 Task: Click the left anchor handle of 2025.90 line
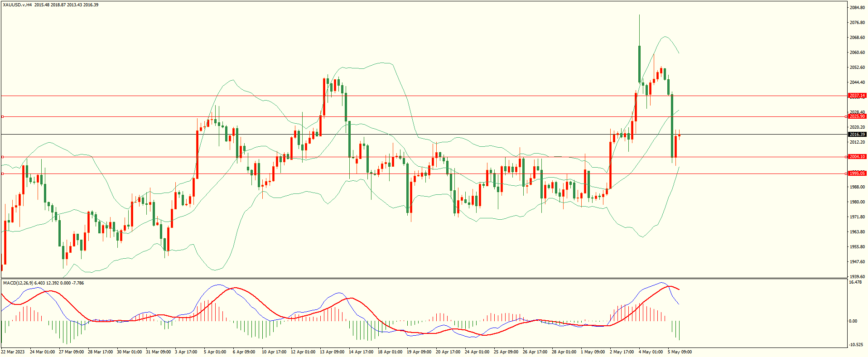coord(2,116)
